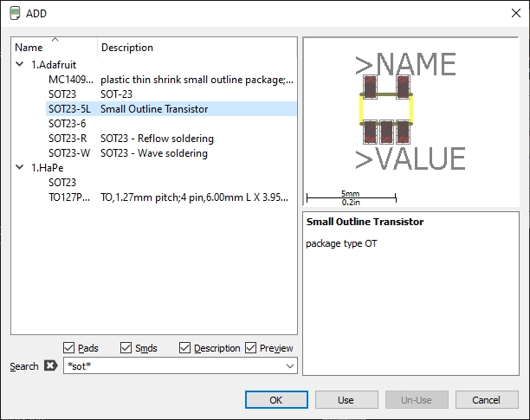Screen dimensions: 530x420
Task: Click the OK button
Action: tap(276, 400)
